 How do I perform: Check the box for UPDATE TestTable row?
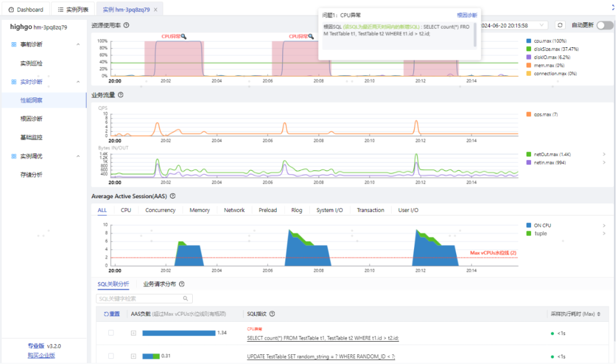coord(111,356)
